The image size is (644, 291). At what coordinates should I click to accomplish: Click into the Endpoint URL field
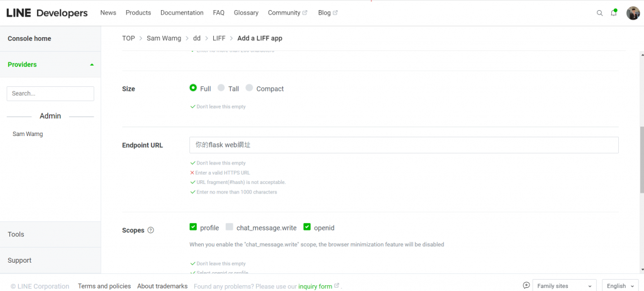click(404, 145)
